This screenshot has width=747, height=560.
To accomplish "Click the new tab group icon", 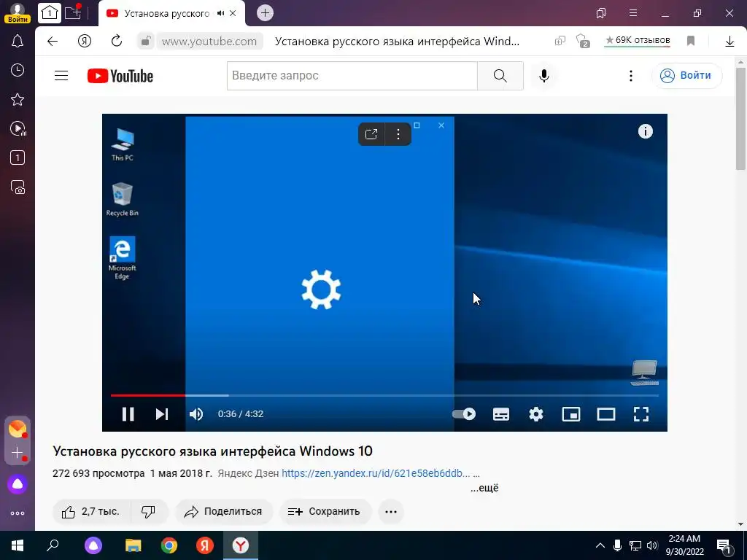I will (73, 12).
